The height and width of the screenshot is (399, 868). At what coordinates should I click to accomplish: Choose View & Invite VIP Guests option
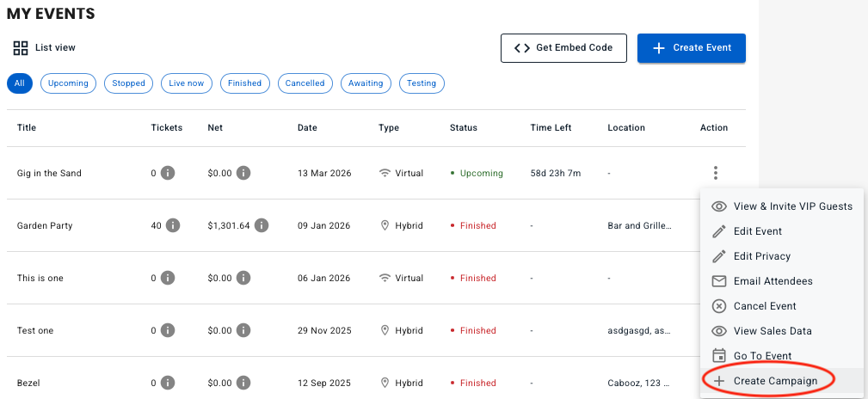click(x=792, y=206)
